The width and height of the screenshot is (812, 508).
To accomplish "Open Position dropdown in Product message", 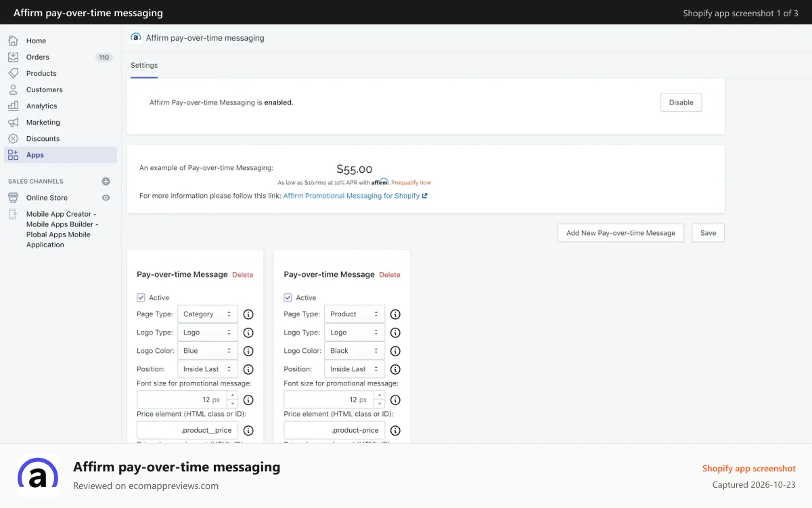I will (x=355, y=369).
